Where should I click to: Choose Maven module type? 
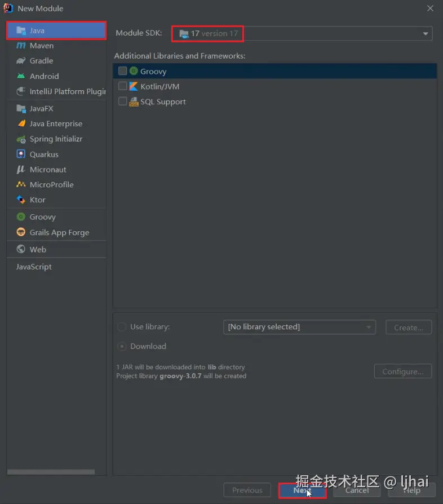(56, 46)
